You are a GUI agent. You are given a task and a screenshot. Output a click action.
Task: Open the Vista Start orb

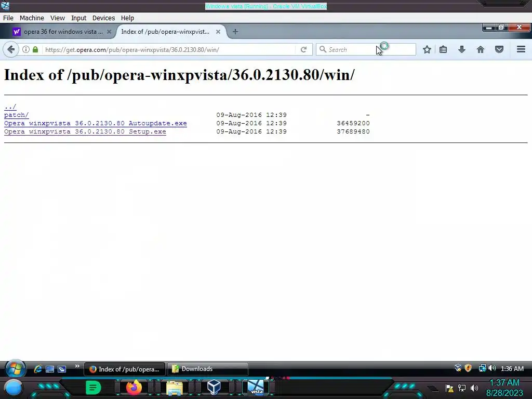point(15,369)
